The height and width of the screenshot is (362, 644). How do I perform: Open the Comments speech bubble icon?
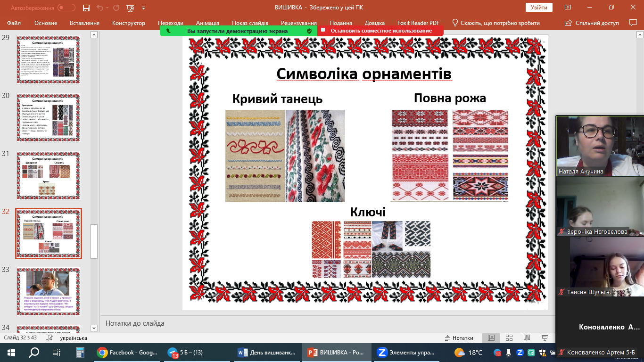633,23
